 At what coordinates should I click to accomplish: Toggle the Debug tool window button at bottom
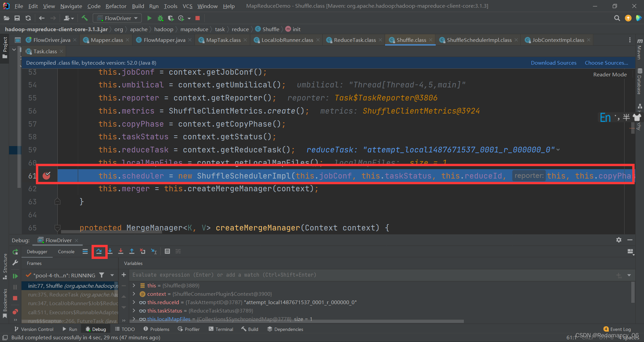click(x=96, y=329)
